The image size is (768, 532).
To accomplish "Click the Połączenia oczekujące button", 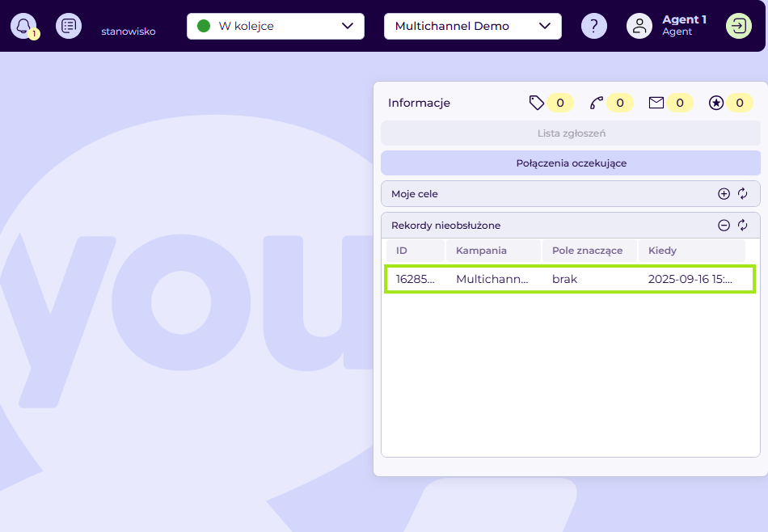I will pyautogui.click(x=571, y=163).
